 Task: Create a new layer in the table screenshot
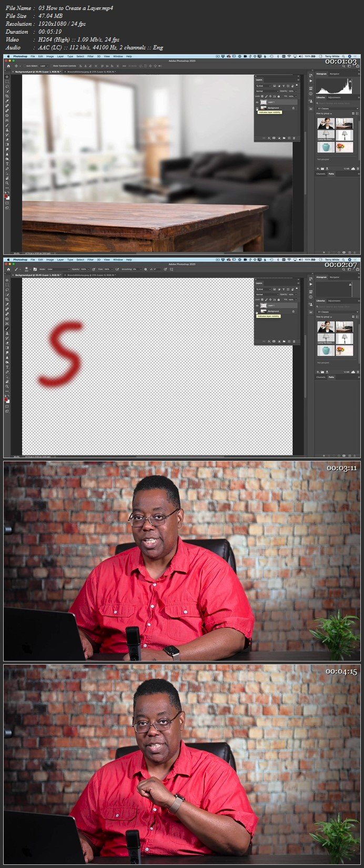(x=289, y=138)
